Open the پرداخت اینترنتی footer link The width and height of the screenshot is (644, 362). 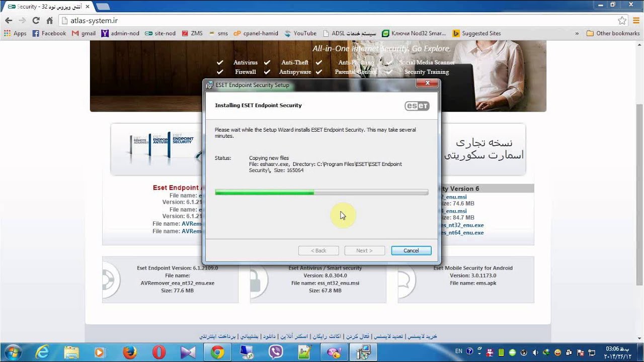coord(217,336)
